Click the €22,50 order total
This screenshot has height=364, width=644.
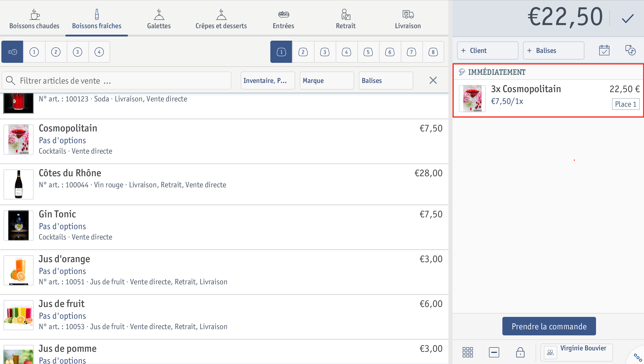pyautogui.click(x=565, y=17)
